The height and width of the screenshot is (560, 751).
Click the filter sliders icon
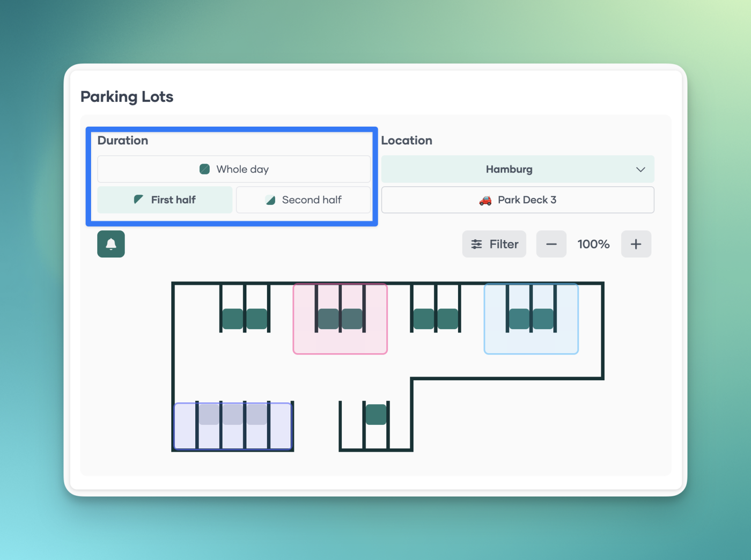click(476, 244)
